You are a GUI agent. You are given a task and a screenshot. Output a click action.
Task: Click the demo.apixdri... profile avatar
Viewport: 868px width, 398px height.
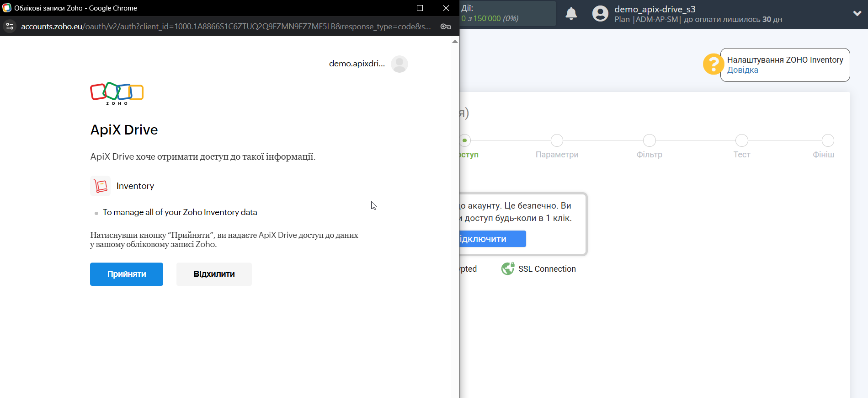pyautogui.click(x=399, y=64)
